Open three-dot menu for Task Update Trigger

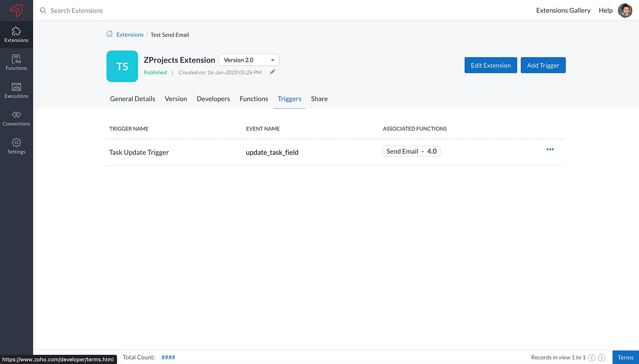click(x=550, y=149)
